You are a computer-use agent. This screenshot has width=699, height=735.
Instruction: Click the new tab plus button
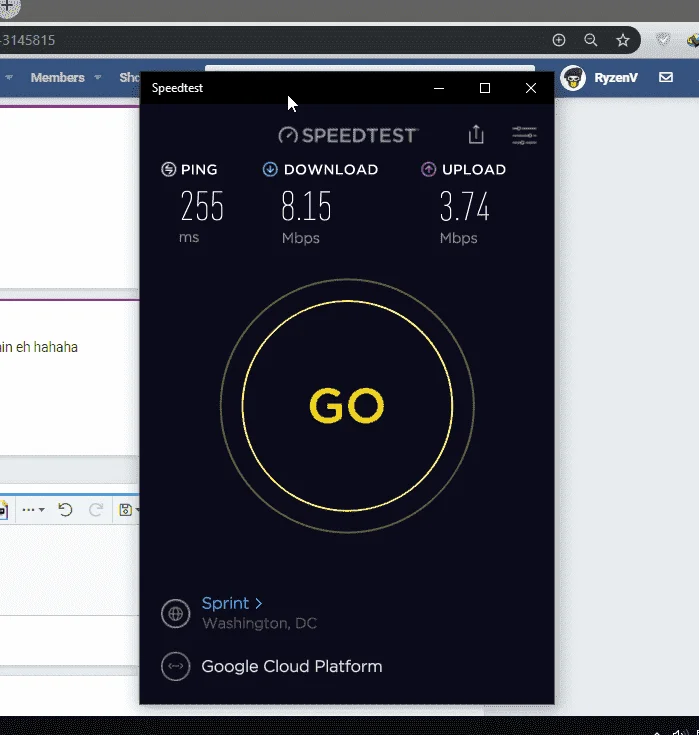(x=8, y=7)
